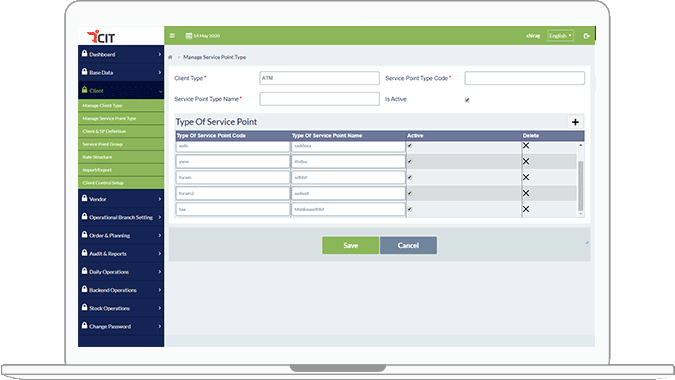Screen dimensions: 675x380
Task: Click the Cancel button
Action: pos(408,245)
